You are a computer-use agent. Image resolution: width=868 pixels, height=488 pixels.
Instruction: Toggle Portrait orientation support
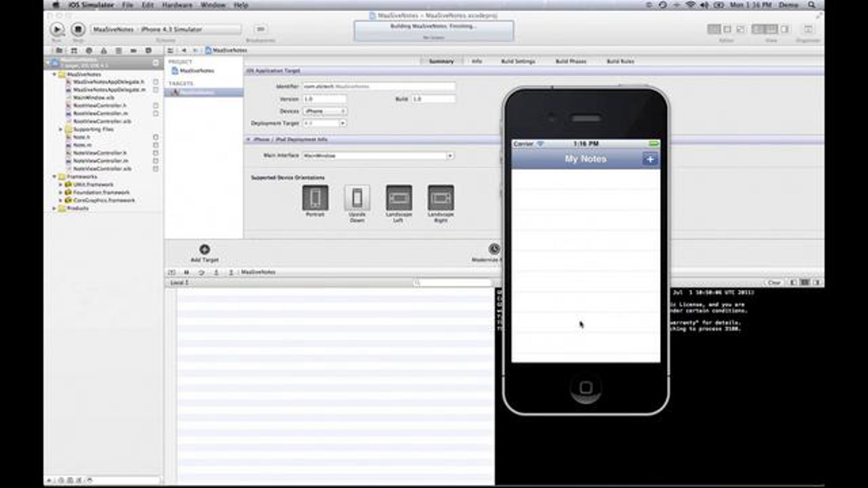tap(315, 197)
